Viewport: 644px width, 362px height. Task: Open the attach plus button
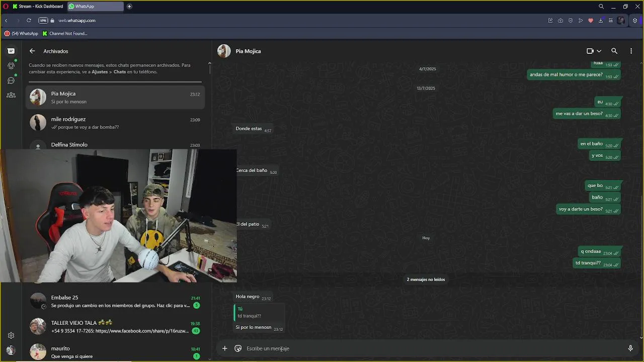(x=225, y=348)
